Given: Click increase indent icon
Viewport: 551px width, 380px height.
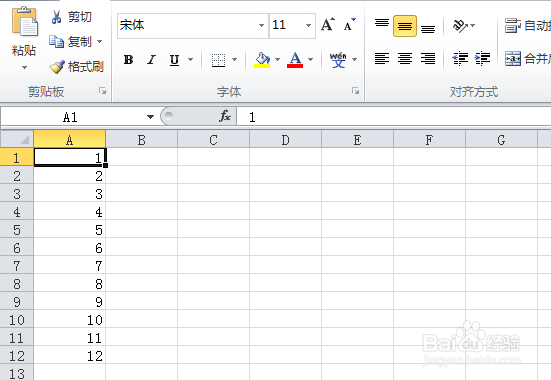Looking at the screenshot, I should pos(482,58).
